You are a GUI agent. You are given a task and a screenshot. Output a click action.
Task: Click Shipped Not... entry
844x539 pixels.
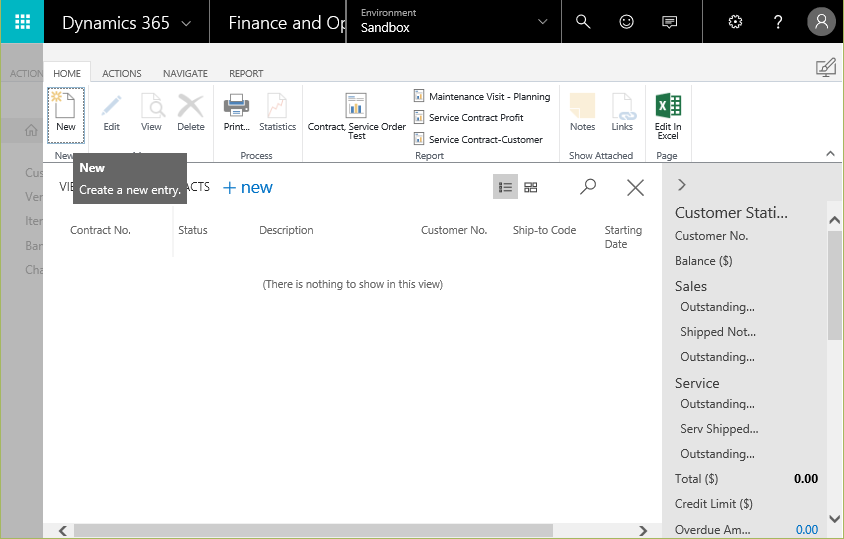coord(718,332)
